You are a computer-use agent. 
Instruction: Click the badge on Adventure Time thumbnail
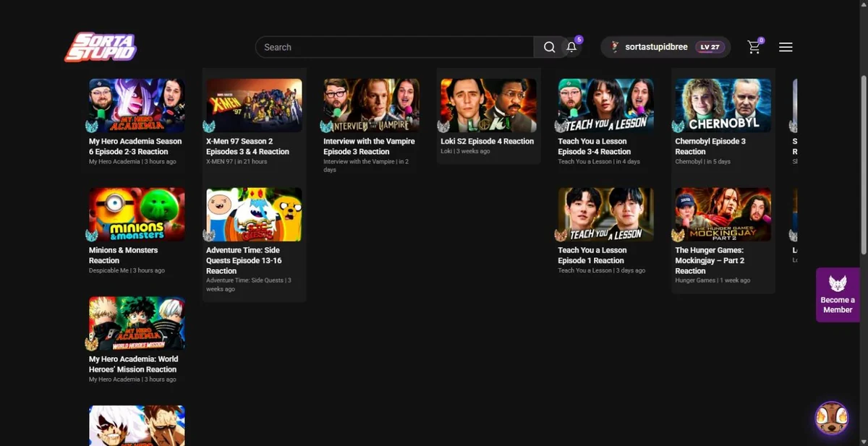209,236
